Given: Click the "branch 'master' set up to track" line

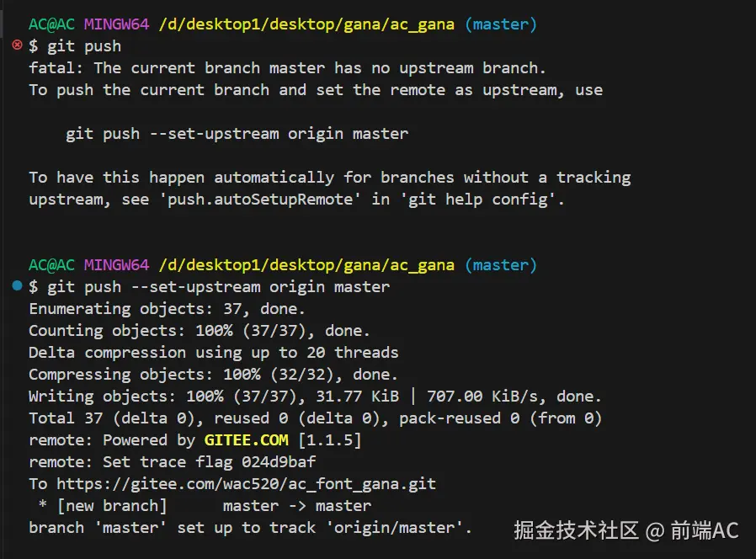Looking at the screenshot, I should [x=250, y=528].
